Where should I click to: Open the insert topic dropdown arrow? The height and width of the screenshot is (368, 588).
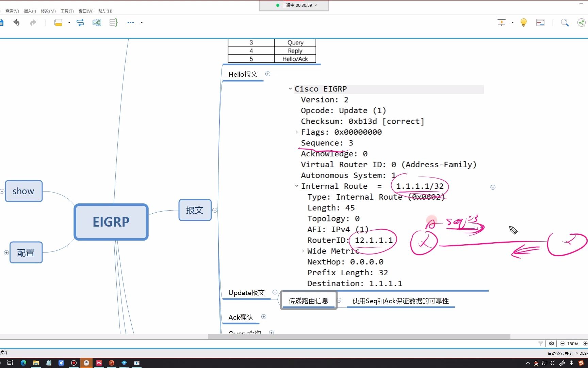coord(69,22)
